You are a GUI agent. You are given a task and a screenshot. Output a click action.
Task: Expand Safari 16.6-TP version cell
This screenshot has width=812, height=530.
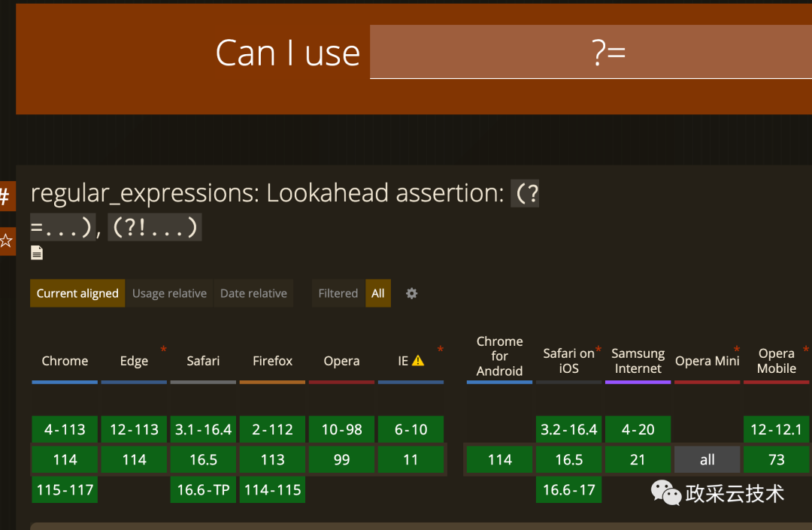pos(203,490)
